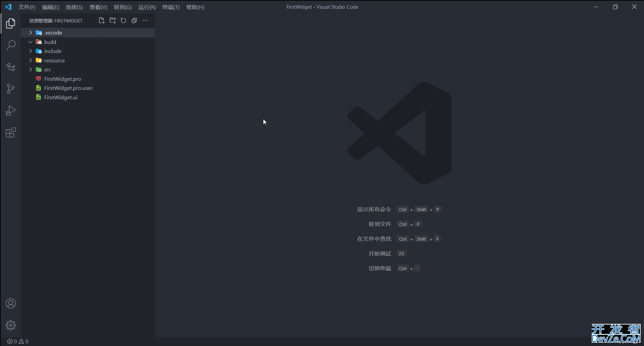Open the 转到(G) menu
The height and width of the screenshot is (346, 644).
point(123,7)
